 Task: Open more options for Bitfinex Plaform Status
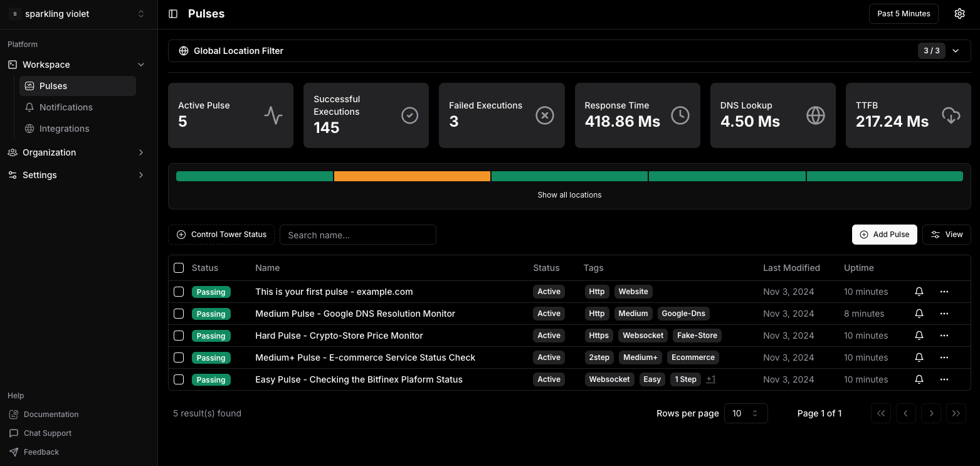[944, 379]
